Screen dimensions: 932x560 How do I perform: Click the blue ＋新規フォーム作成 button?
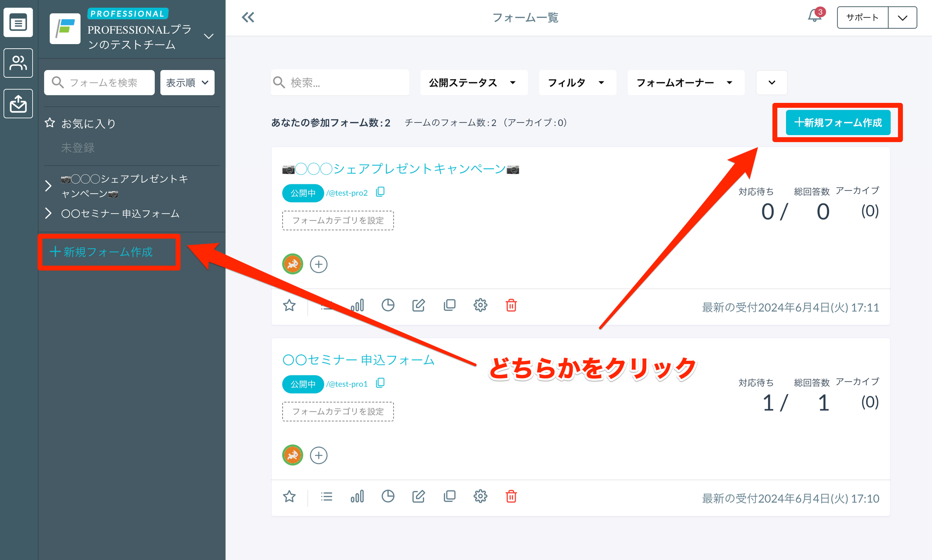[838, 122]
